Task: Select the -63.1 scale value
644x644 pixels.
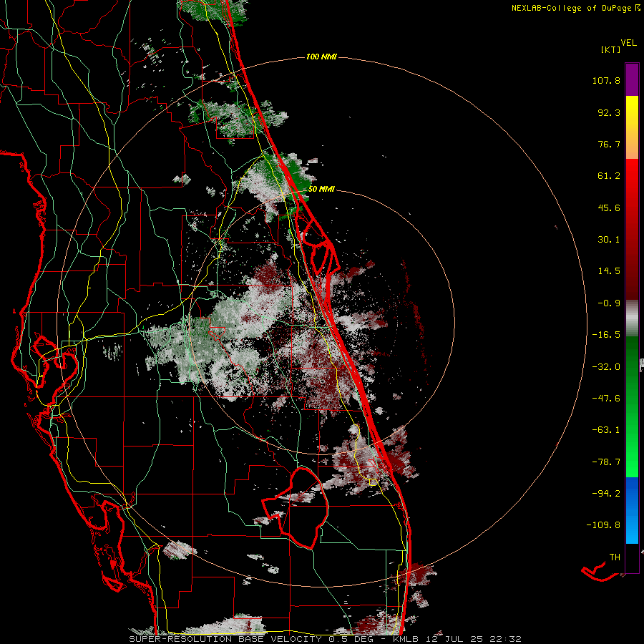Action: 606,430
